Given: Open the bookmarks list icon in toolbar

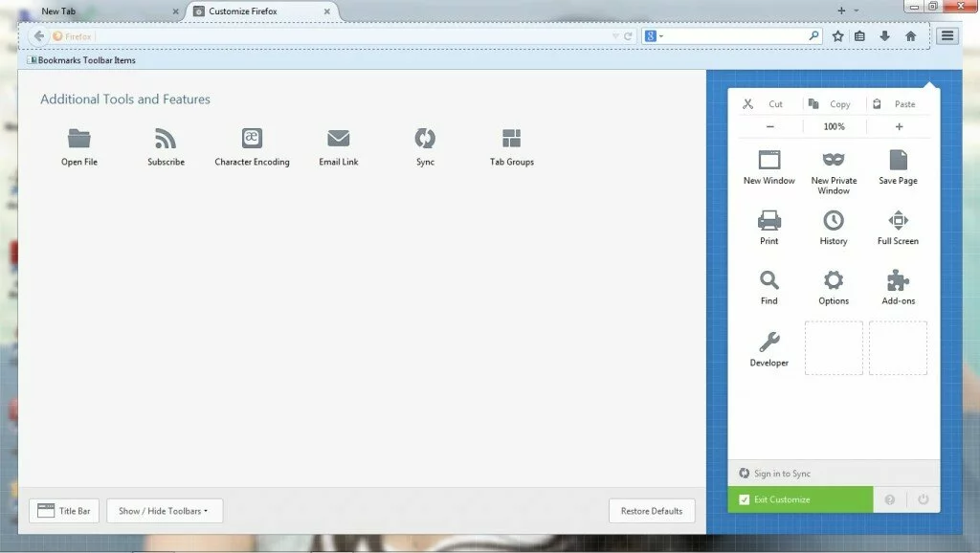Looking at the screenshot, I should click(x=860, y=36).
